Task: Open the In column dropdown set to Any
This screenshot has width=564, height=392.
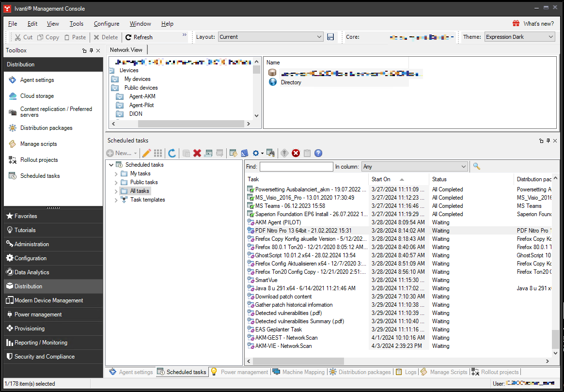Action: tap(415, 167)
